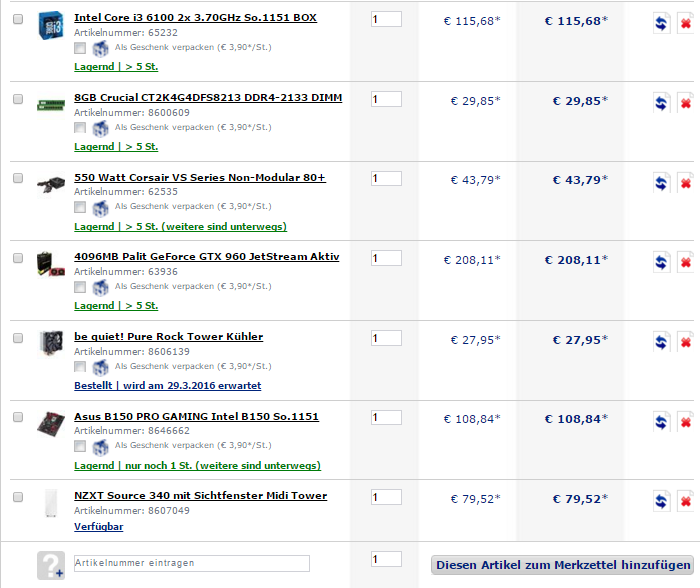Image resolution: width=700 pixels, height=588 pixels.
Task: Open be quiet! Pure Rock Tower Kühler link
Action: 169,337
